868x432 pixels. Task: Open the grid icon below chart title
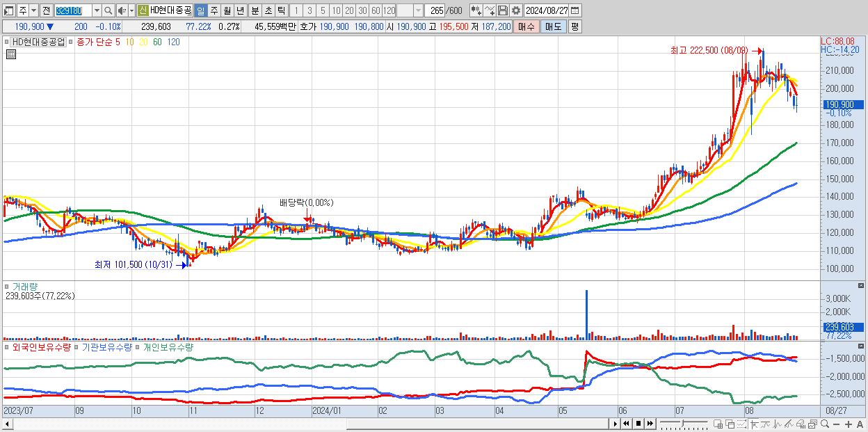(x=10, y=55)
